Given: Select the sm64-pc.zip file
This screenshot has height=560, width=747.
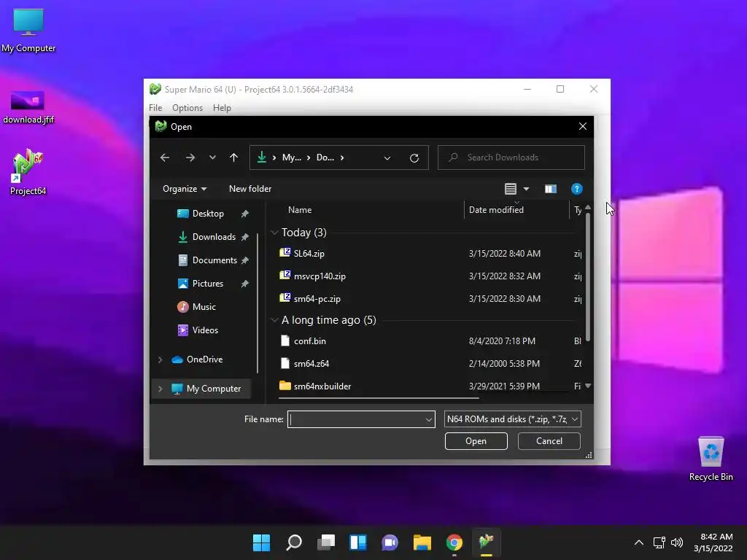Looking at the screenshot, I should click(317, 299).
